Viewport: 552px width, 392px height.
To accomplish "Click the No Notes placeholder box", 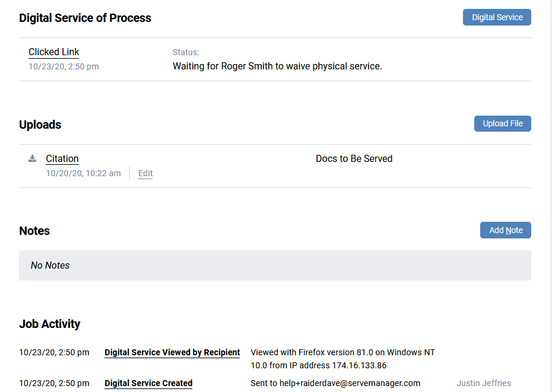I will [275, 265].
